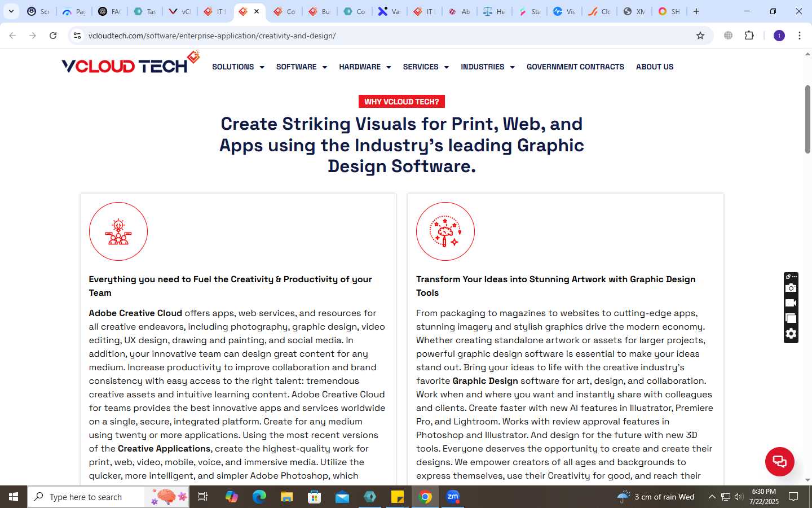Click the address bar URL field
The width and height of the screenshot is (812, 508).
(389, 36)
